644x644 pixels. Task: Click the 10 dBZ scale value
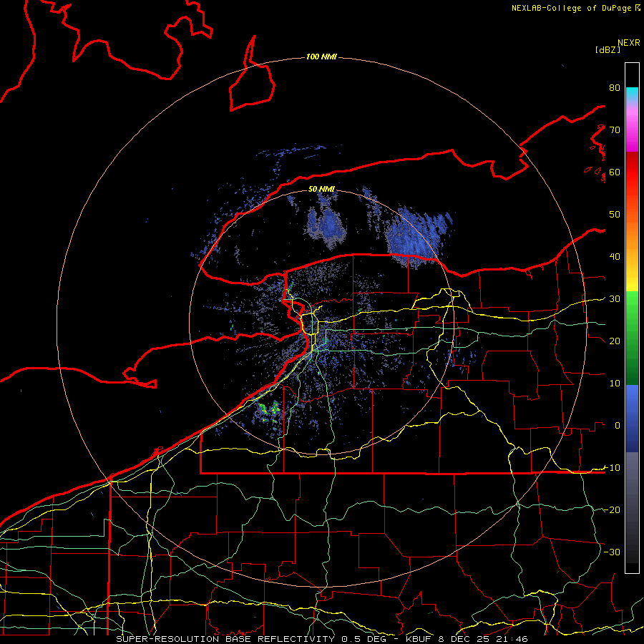(x=615, y=384)
